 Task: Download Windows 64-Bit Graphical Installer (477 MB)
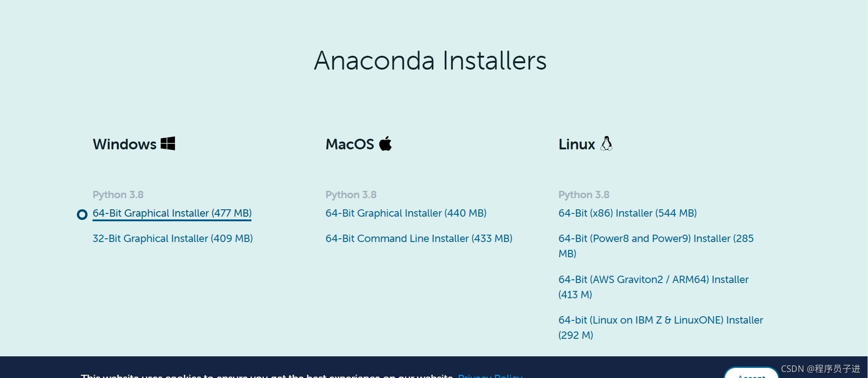[x=172, y=213]
